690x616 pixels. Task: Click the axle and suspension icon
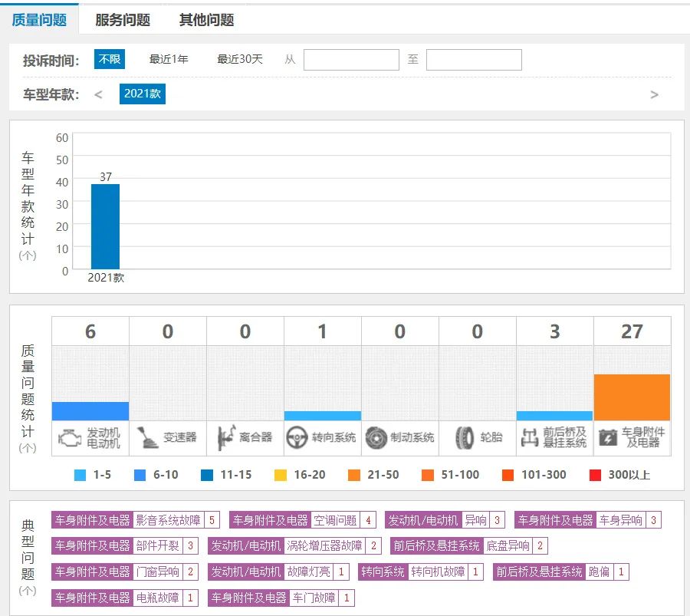tap(529, 438)
